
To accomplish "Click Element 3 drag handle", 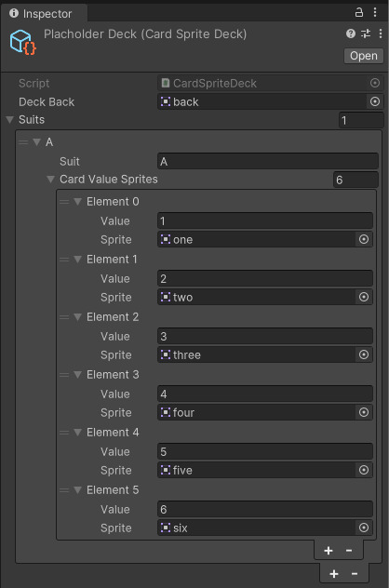I will click(64, 375).
